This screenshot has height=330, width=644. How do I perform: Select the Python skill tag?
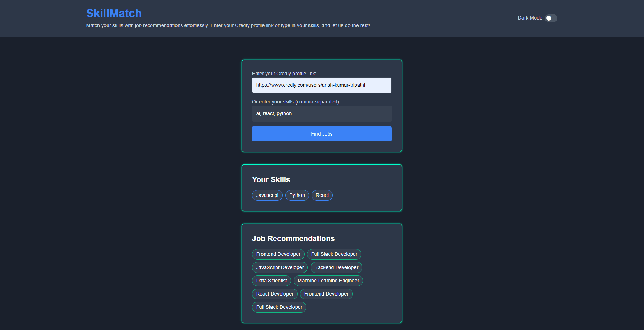pos(297,195)
